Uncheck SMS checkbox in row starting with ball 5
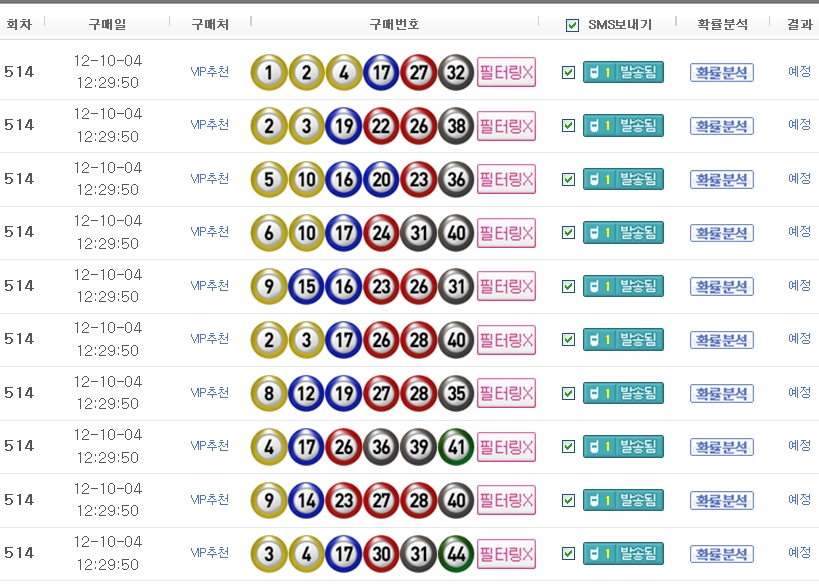Viewport: 819px width, 585px height. [569, 179]
